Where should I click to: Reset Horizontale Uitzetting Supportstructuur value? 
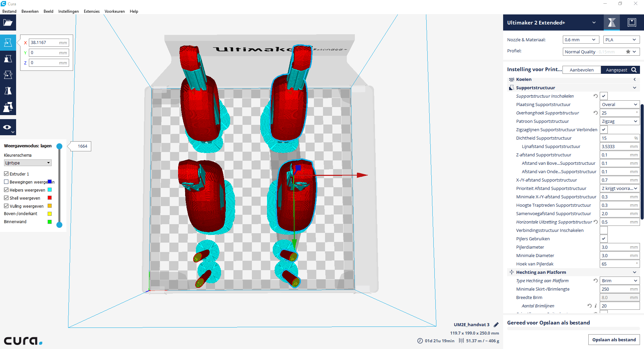(595, 222)
